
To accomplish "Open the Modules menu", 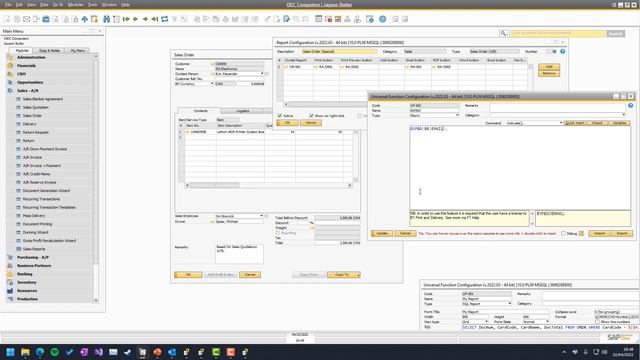I will pyautogui.click(x=75, y=4).
